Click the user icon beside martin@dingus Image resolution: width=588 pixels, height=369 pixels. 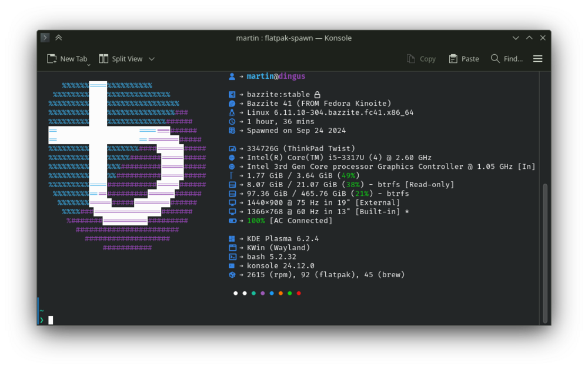coord(232,77)
